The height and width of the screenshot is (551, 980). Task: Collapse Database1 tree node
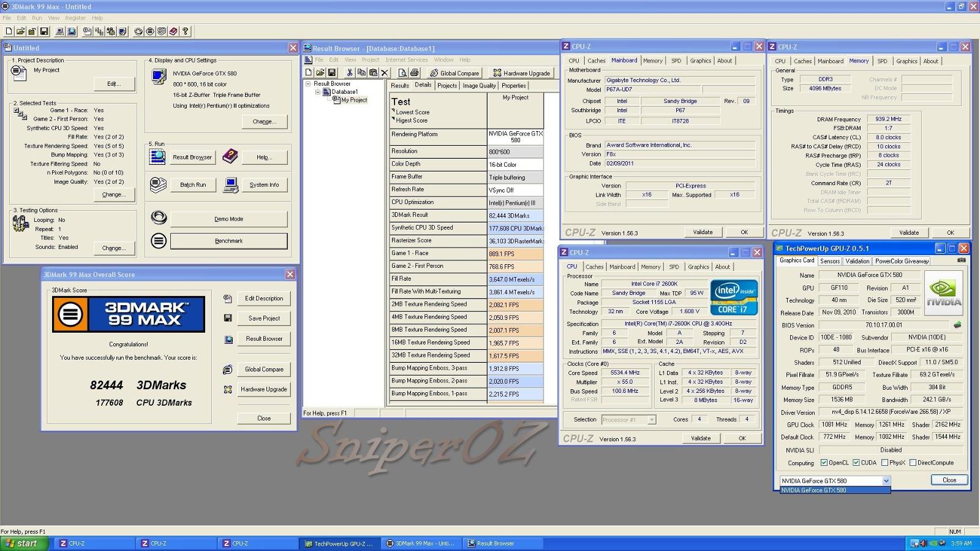click(x=317, y=92)
